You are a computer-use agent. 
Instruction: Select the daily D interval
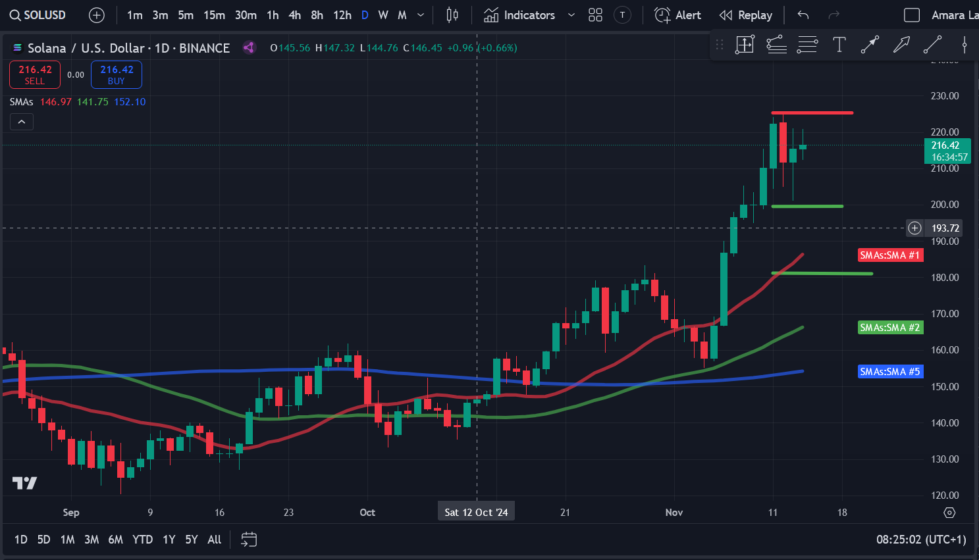(365, 15)
